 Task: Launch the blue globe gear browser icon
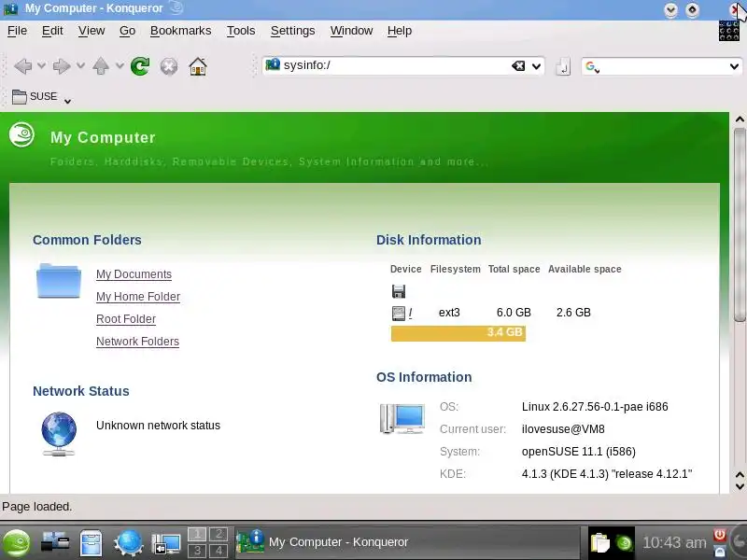[128, 542]
